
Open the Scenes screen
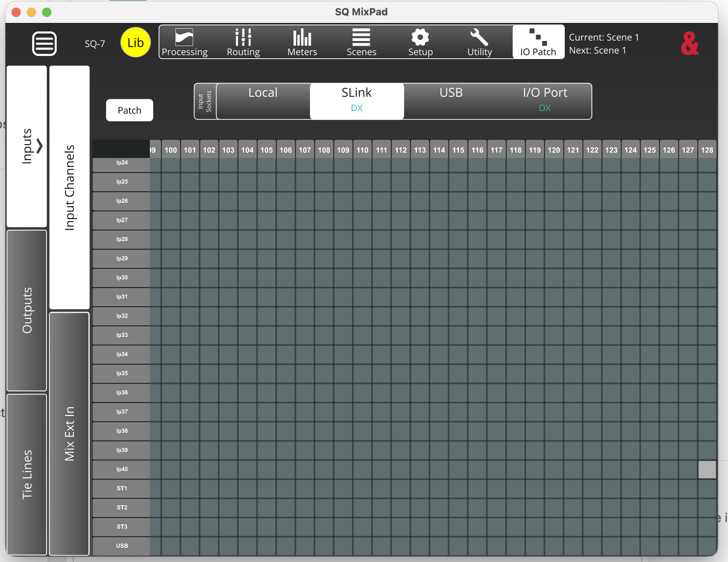click(x=361, y=42)
